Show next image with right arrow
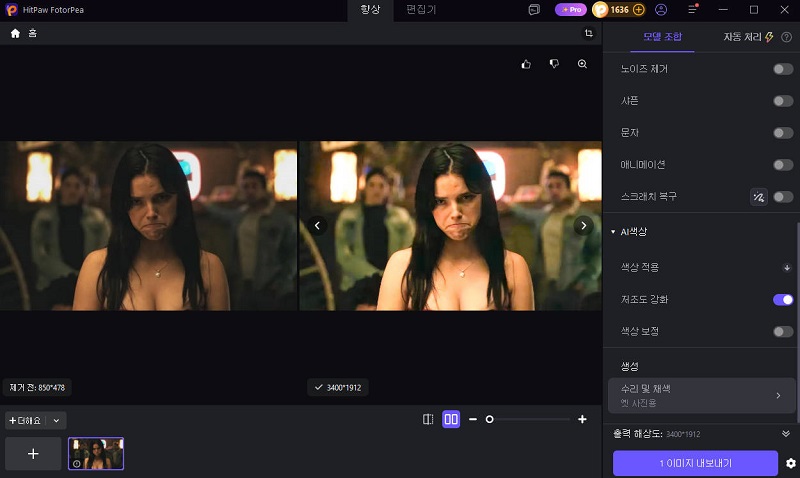Viewport: 800px width, 478px height. pos(584,225)
